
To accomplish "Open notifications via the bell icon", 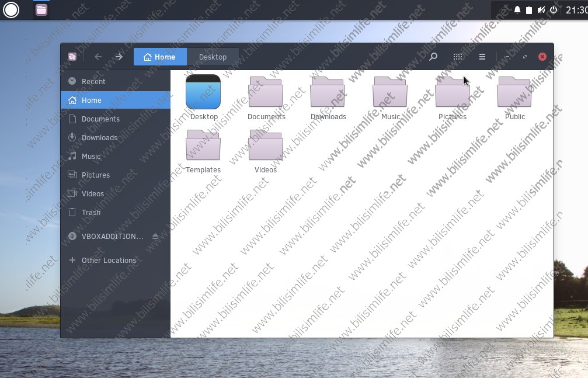I will point(517,10).
